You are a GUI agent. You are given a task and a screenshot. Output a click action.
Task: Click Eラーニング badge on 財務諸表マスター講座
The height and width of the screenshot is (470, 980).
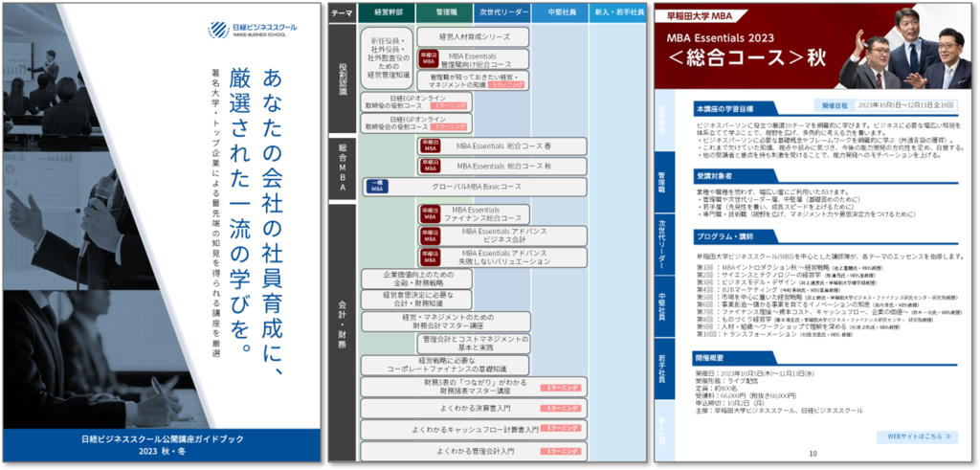(x=561, y=388)
